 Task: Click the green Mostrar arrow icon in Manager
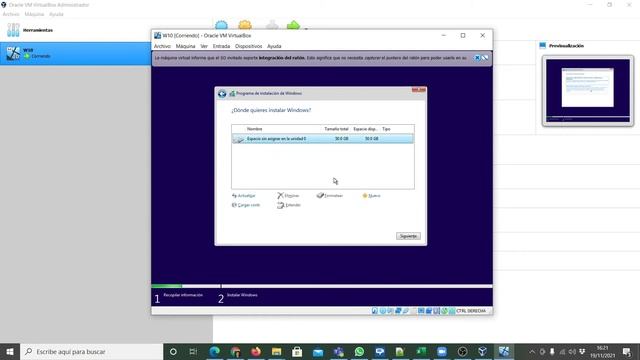point(293,25)
